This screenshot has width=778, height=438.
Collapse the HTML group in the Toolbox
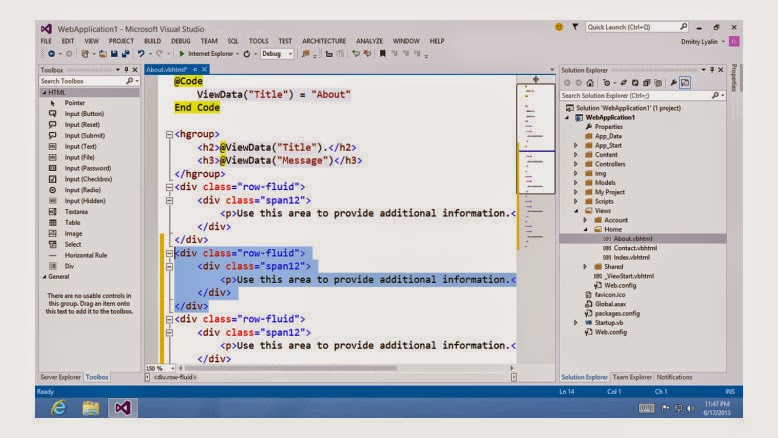point(45,92)
